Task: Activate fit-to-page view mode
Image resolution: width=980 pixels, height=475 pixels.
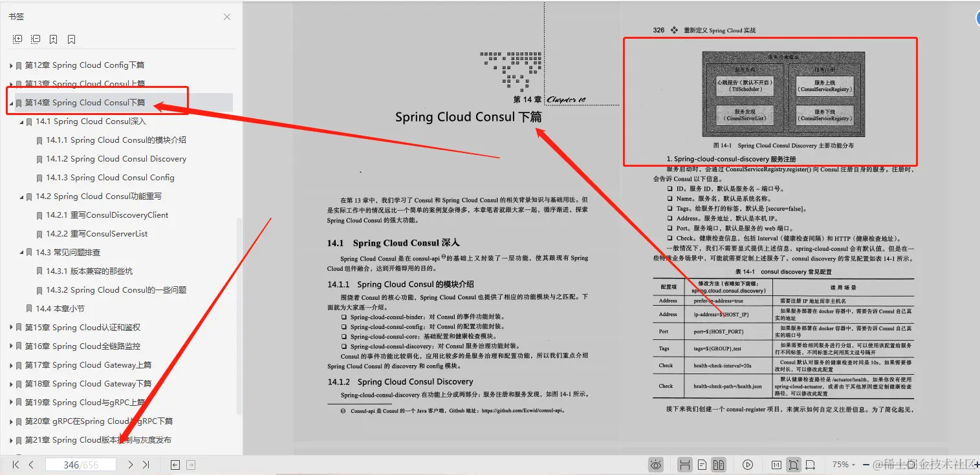Action: 792,465
